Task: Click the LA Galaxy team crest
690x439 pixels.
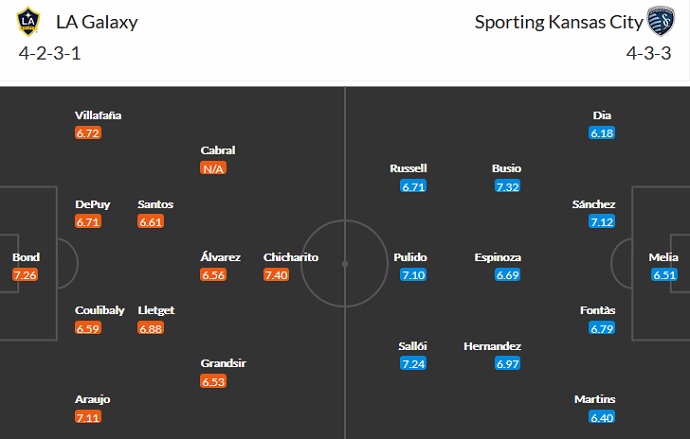Action: tap(29, 21)
